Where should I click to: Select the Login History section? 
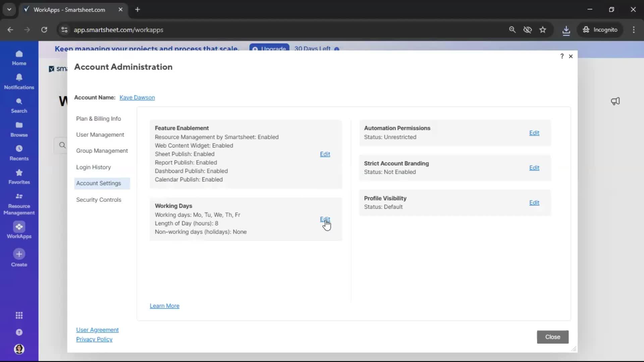click(x=94, y=167)
